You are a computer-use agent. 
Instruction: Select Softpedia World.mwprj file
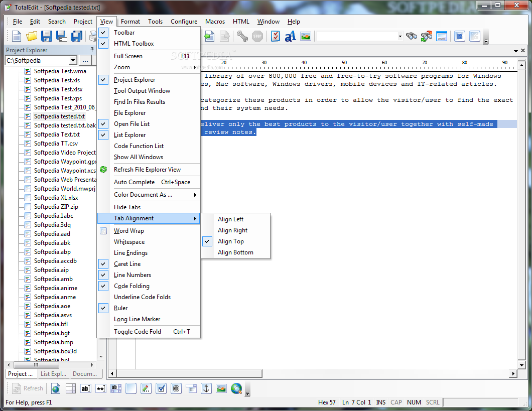pyautogui.click(x=64, y=189)
